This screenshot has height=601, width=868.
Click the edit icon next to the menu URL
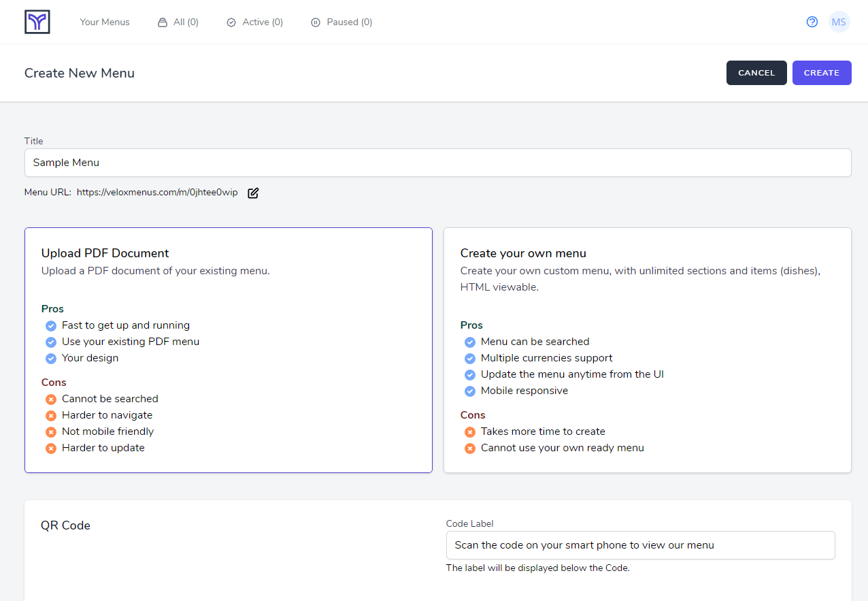point(252,193)
